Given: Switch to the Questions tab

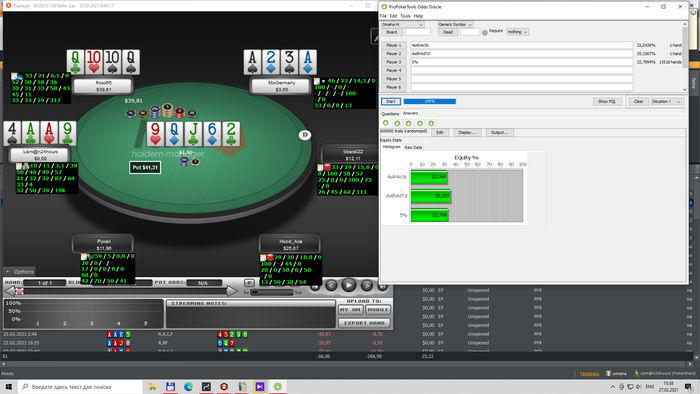Looking at the screenshot, I should [x=390, y=114].
